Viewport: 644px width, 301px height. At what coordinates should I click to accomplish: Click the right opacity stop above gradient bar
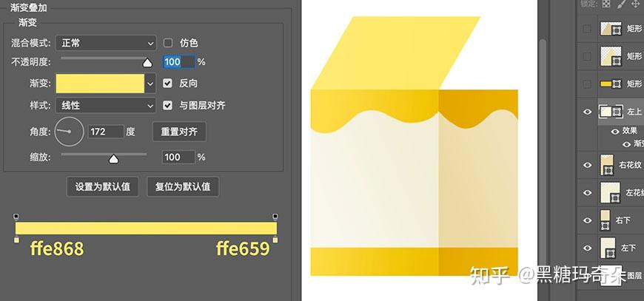click(275, 216)
